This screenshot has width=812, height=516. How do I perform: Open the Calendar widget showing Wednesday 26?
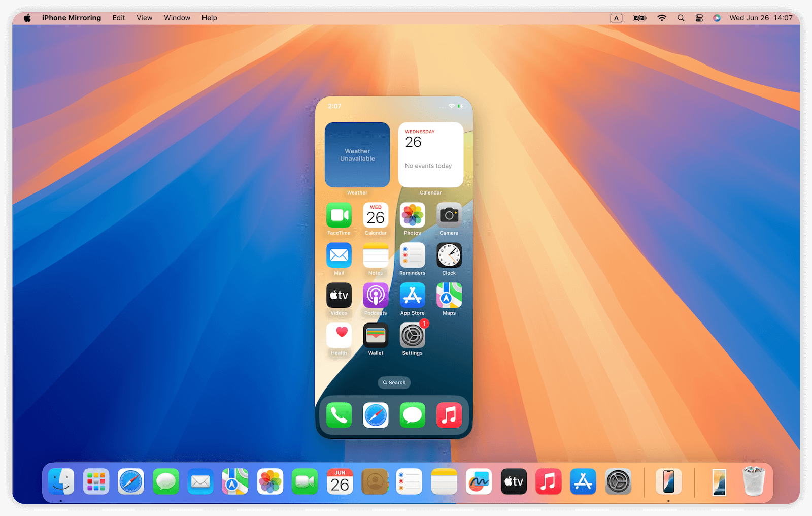431,155
